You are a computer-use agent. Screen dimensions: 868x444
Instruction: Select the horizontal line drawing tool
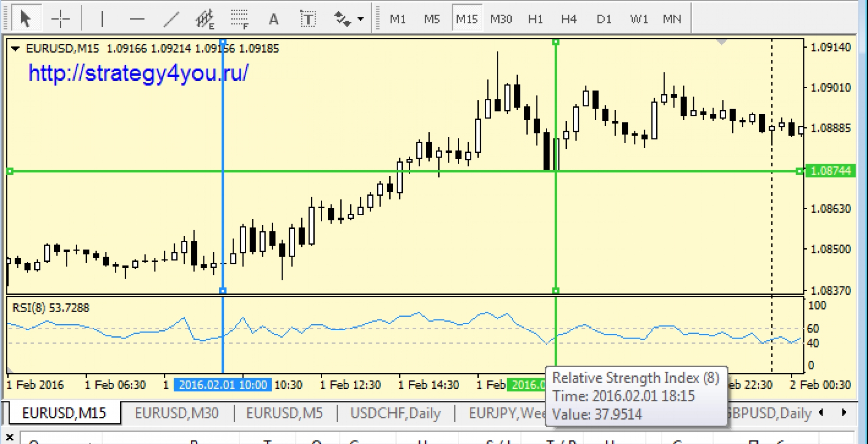(x=137, y=19)
